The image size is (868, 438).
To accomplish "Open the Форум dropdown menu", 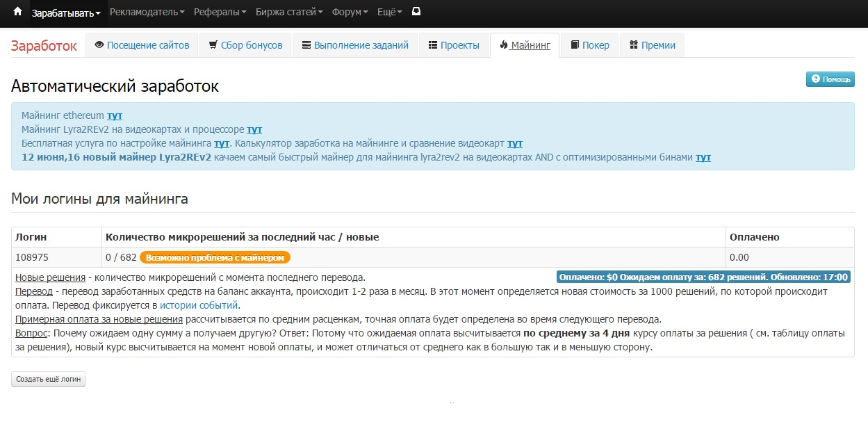I will coord(351,12).
